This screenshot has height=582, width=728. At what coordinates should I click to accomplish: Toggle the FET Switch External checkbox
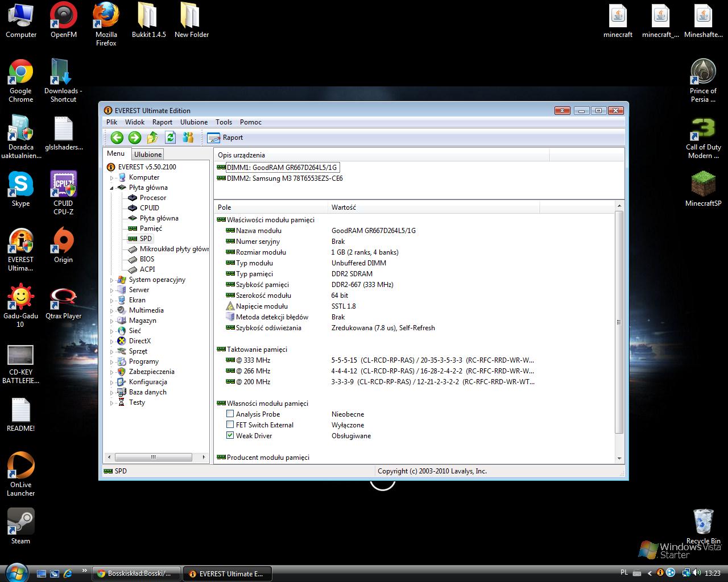pyautogui.click(x=230, y=425)
